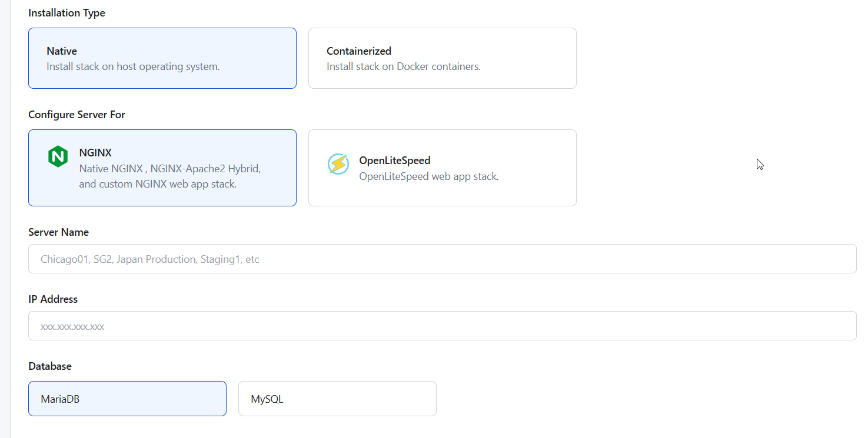Click "Install stack on host operating system" text
The image size is (868, 438).
point(133,66)
